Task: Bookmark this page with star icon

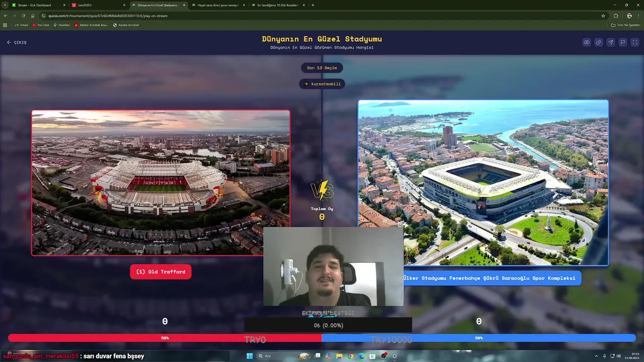Action: tap(603, 16)
